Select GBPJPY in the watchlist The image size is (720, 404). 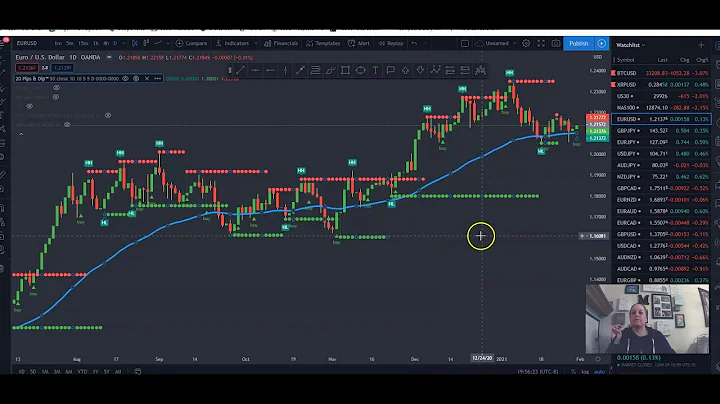(661, 130)
